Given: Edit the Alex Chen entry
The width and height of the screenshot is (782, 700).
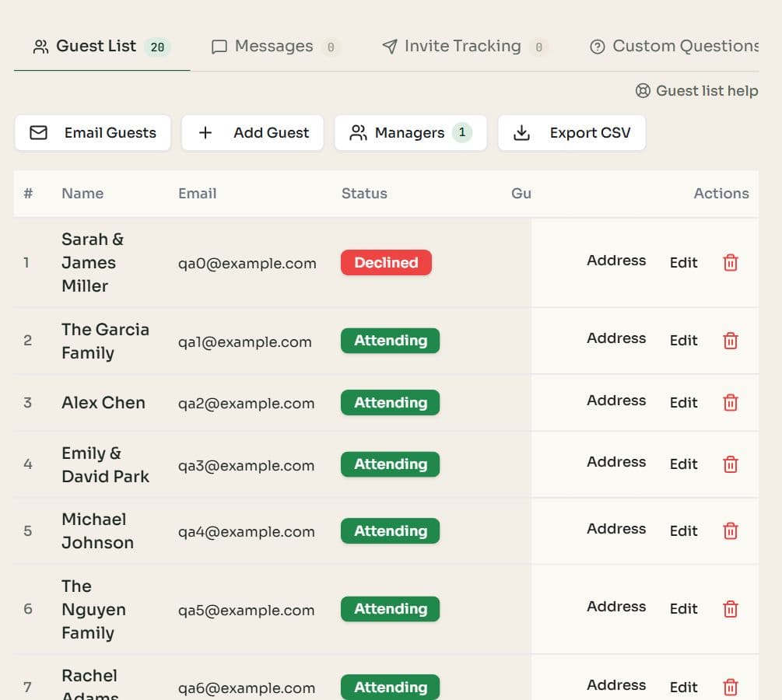Looking at the screenshot, I should 683,402.
